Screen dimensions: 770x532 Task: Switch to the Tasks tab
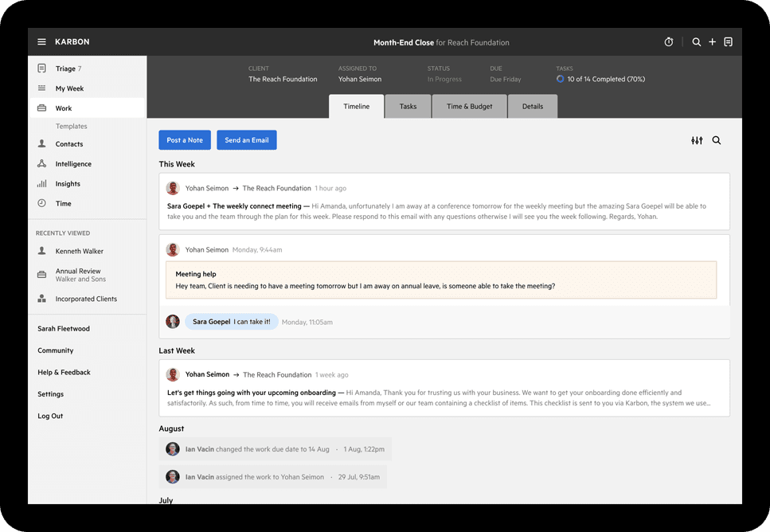click(408, 106)
